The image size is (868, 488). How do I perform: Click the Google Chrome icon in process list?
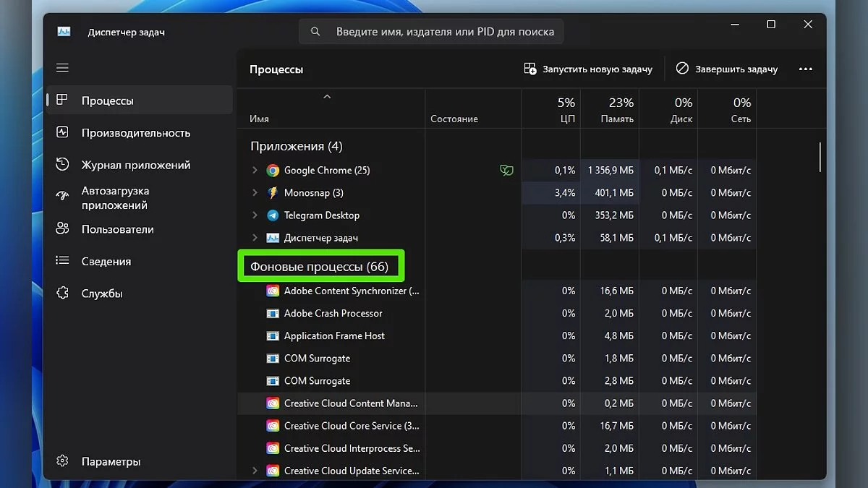(x=273, y=171)
